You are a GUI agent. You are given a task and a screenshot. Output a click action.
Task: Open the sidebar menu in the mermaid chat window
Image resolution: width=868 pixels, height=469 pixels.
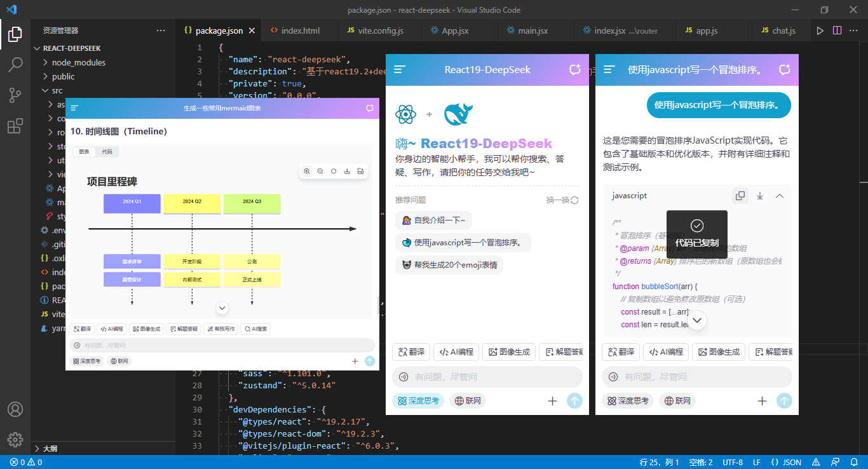pyautogui.click(x=74, y=108)
